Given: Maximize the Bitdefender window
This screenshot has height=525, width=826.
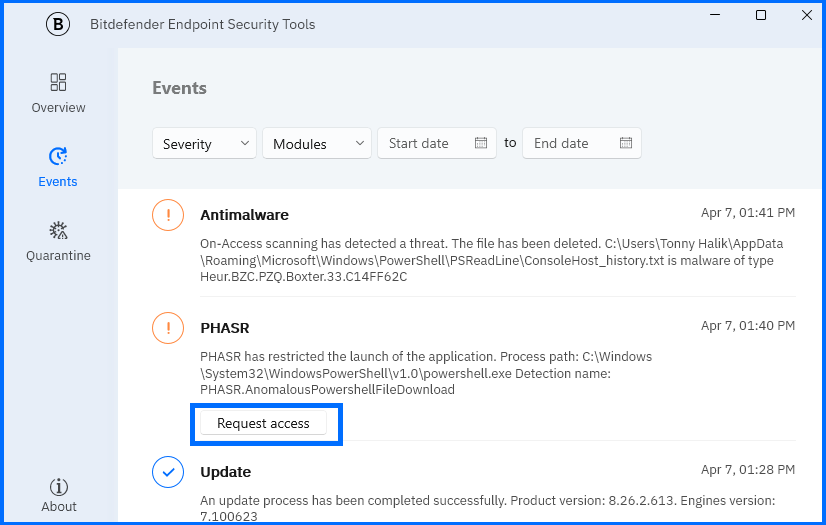Looking at the screenshot, I should pos(761,15).
